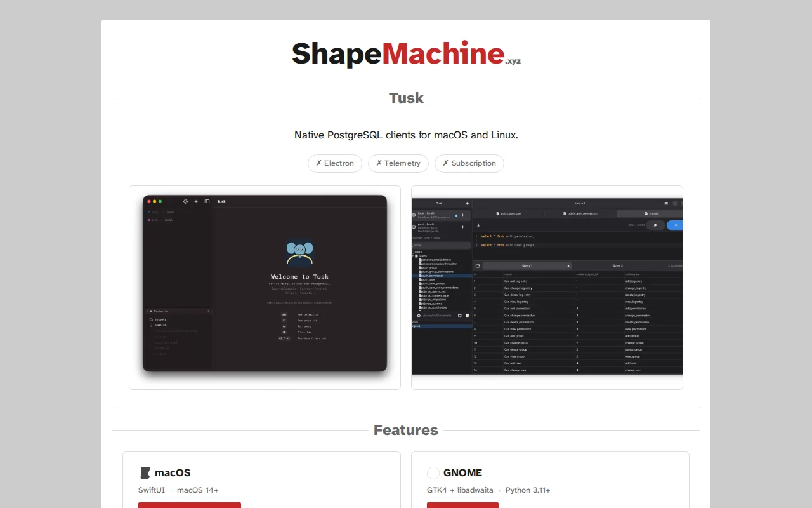812x508 pixels.
Task: Click the GTK4 + libadwaita text
Action: pyautogui.click(x=460, y=490)
